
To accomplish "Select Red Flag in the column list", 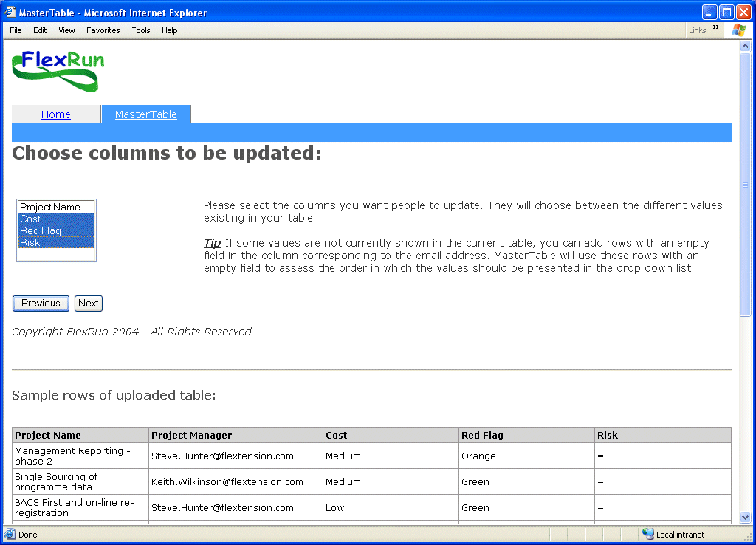I will 56,230.
